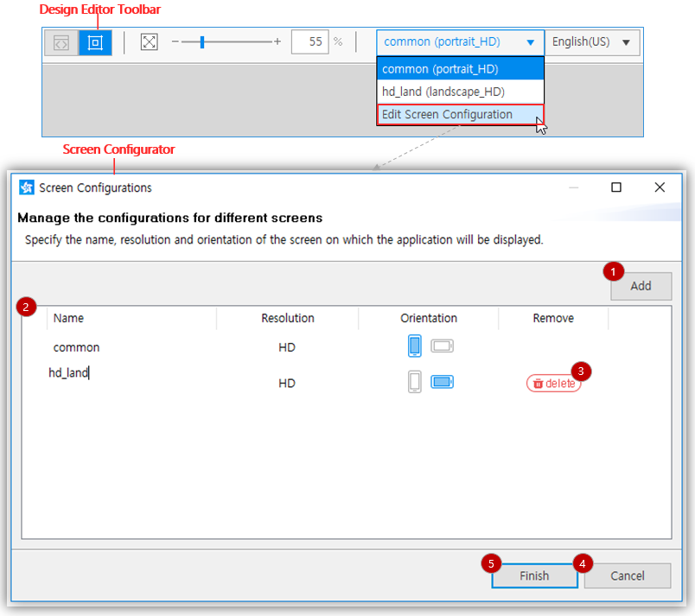The width and height of the screenshot is (695, 616).
Task: Open the English(US) language dropdown
Action: (x=592, y=41)
